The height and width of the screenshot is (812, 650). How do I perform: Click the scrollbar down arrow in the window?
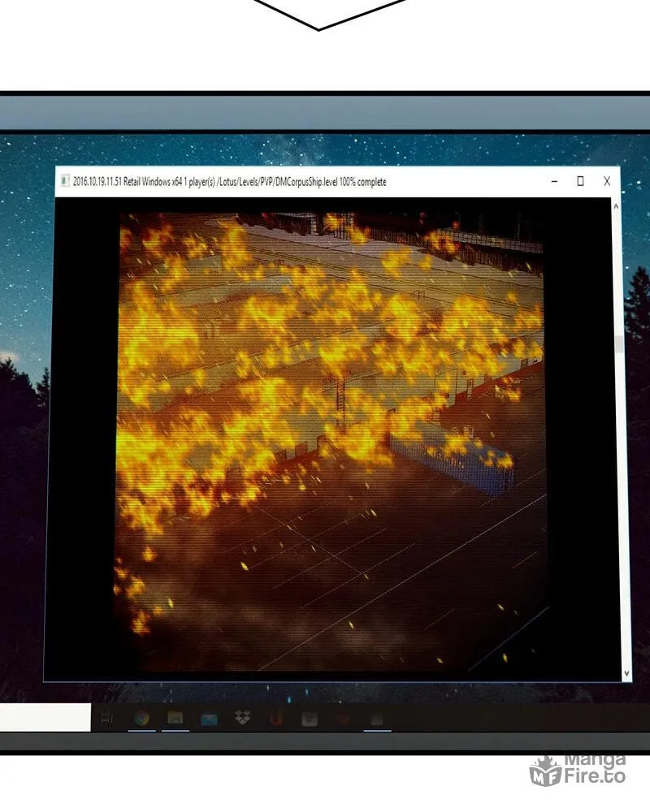pos(626,673)
